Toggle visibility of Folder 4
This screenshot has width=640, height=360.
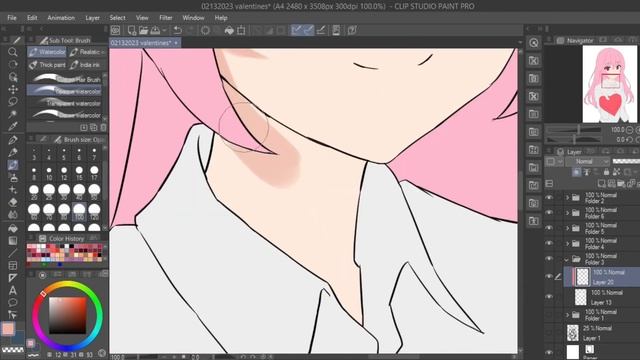(549, 243)
